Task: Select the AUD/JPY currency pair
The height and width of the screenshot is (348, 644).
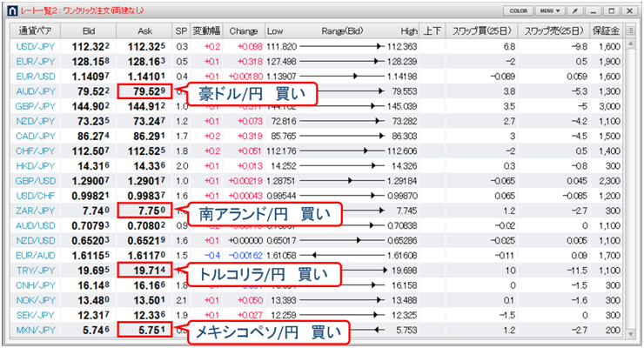Action: tap(36, 91)
